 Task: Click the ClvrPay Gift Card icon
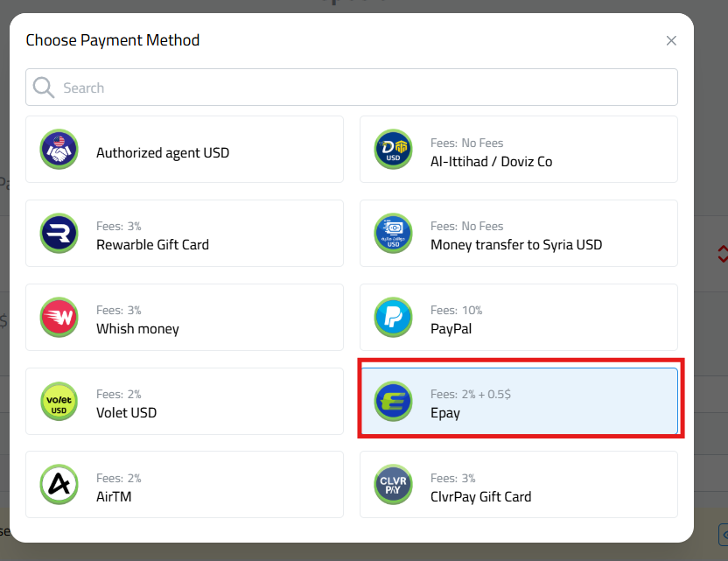point(394,484)
